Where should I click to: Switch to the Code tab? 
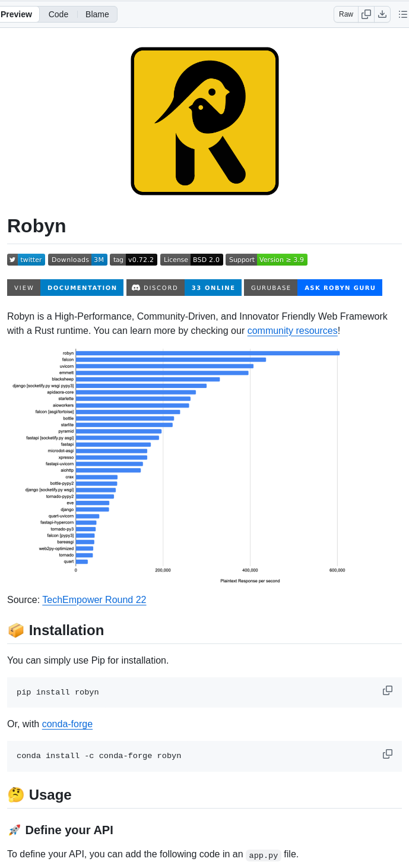point(58,14)
